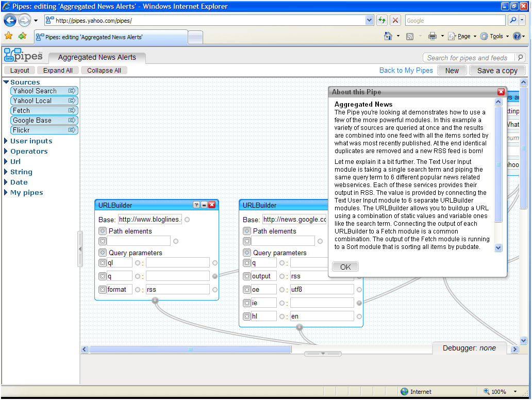Image resolution: width=532 pixels, height=400 pixels.
Task: Click the Google search magnifier icon
Action: point(513,20)
